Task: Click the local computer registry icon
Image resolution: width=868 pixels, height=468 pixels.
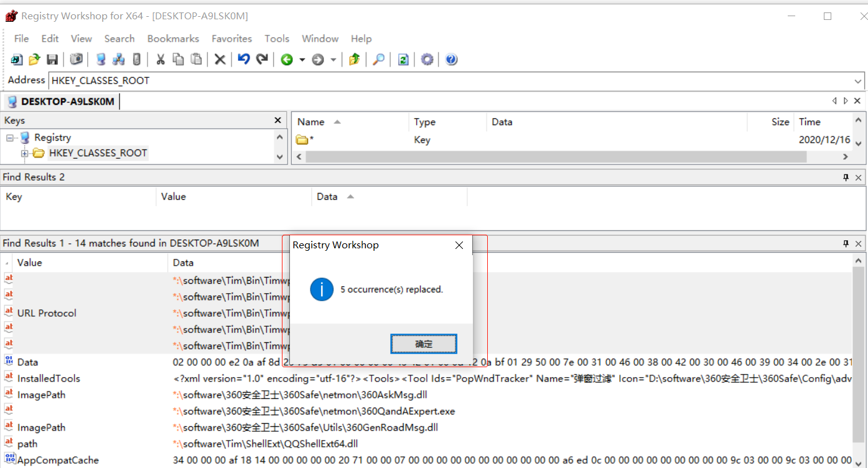Action: (x=101, y=60)
